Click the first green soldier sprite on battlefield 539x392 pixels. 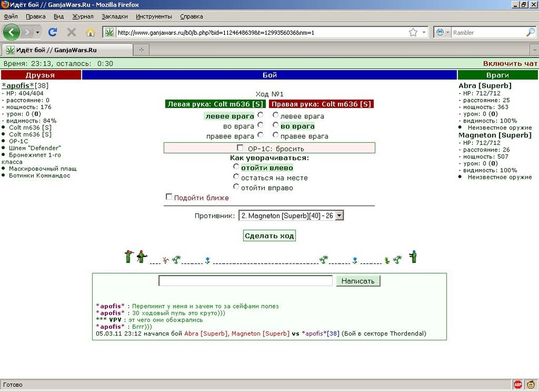coord(129,256)
